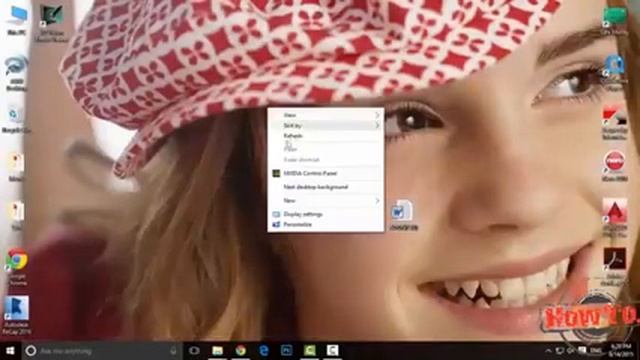Open Microsoft Edge from the taskbar
This screenshot has height=360, width=640.
pyautogui.click(x=264, y=351)
